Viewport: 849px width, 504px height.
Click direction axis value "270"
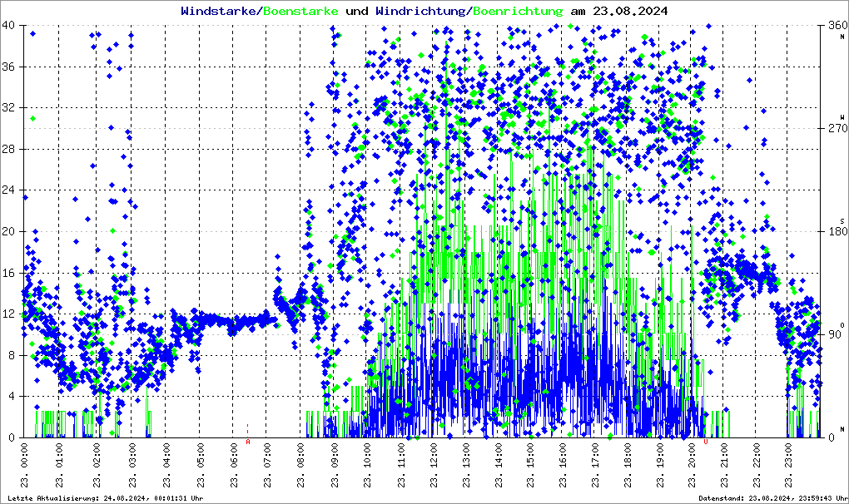tap(837, 128)
